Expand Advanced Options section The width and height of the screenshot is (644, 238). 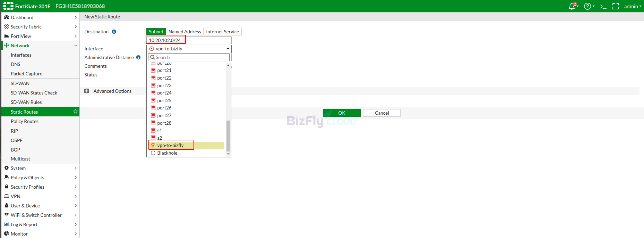coord(87,91)
